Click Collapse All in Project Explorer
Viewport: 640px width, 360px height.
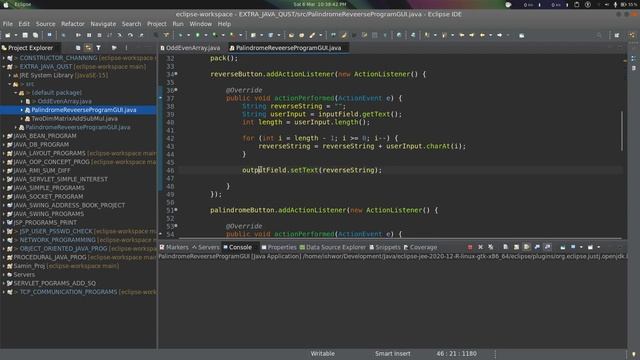(x=78, y=48)
